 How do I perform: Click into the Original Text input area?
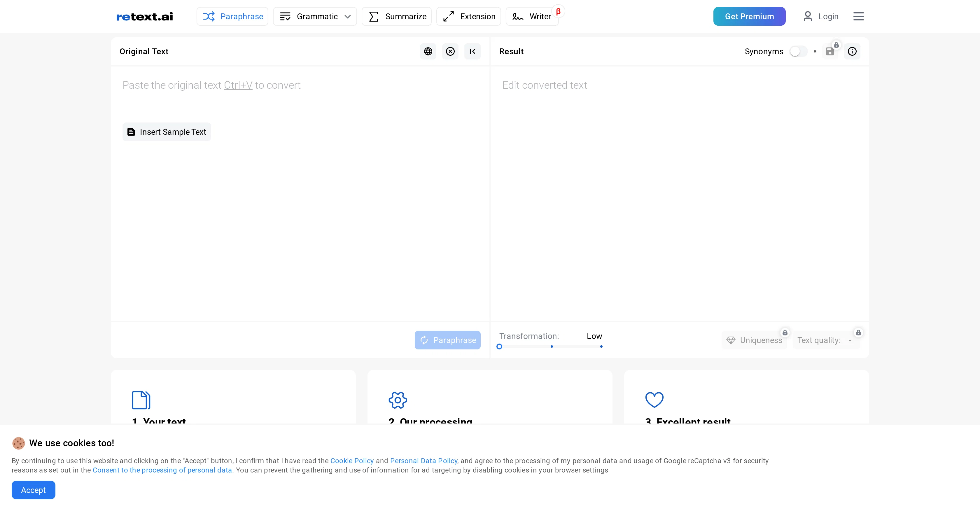coord(300,194)
